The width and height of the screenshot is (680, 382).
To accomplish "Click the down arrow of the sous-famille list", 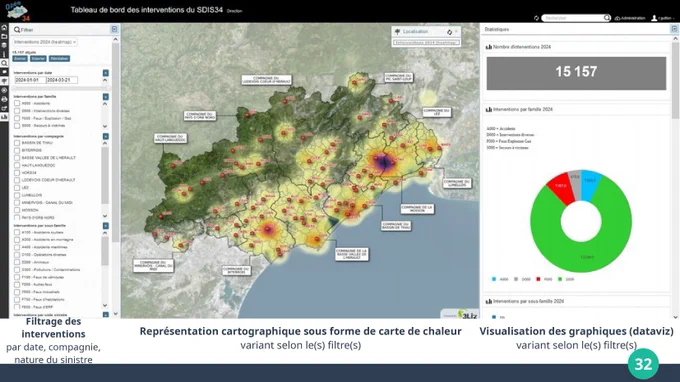I will coord(105,305).
